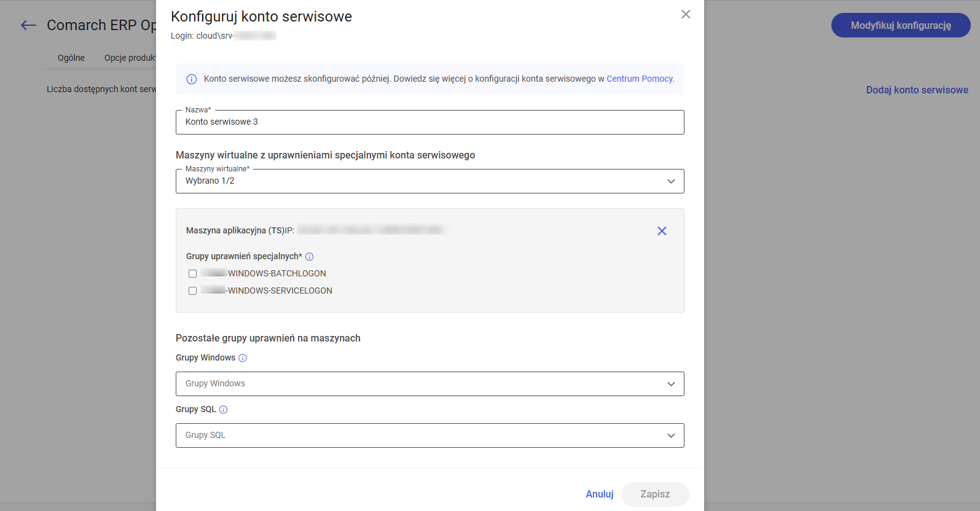Enable the WINDOWS-SERVICELOGON checkbox
Screen dimensions: 980x511
(x=193, y=291)
